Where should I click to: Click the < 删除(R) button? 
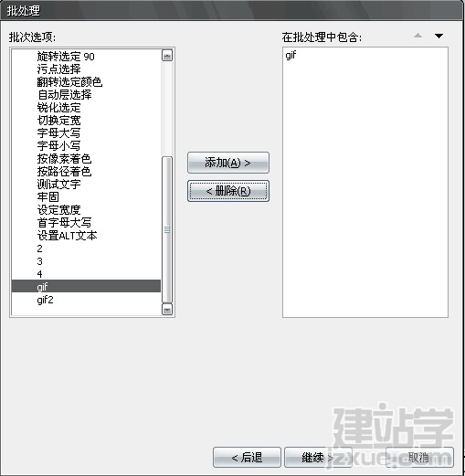[228, 191]
